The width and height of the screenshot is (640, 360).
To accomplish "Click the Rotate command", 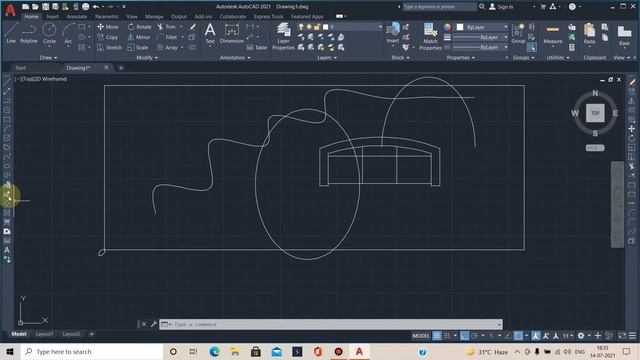I will pyautogui.click(x=140, y=27).
